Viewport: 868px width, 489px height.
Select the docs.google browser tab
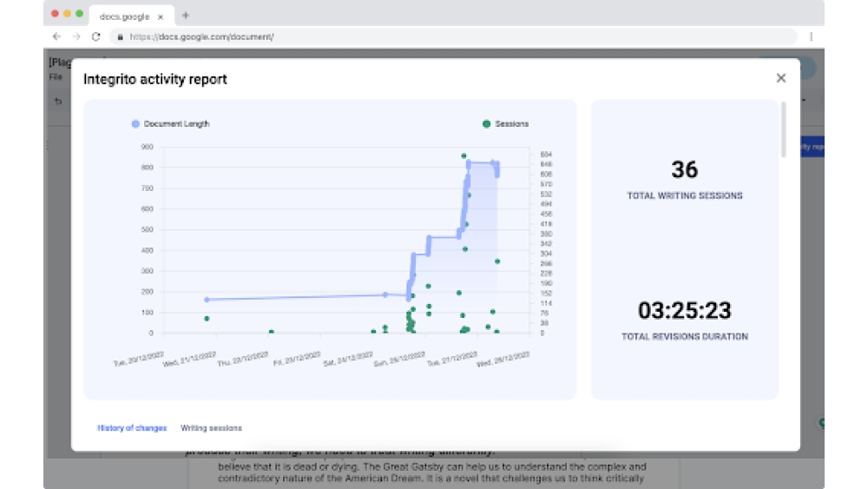[x=122, y=16]
